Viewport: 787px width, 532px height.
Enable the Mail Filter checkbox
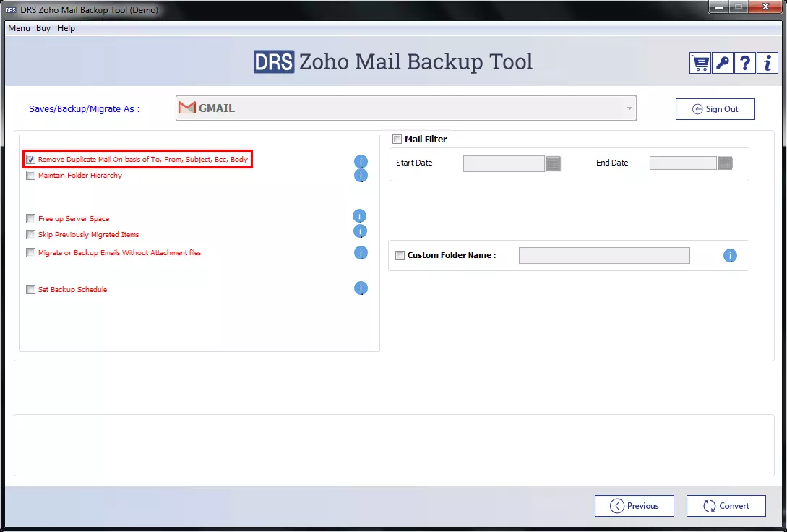click(x=397, y=140)
